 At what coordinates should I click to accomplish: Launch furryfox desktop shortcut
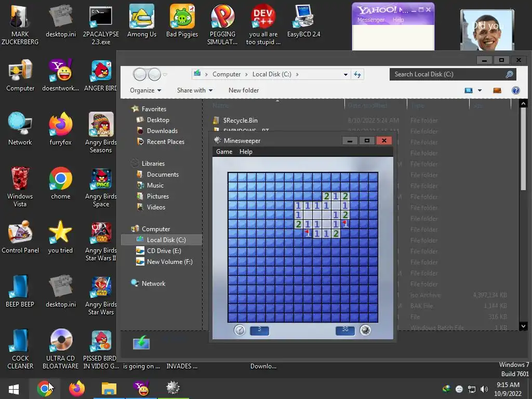point(60,129)
